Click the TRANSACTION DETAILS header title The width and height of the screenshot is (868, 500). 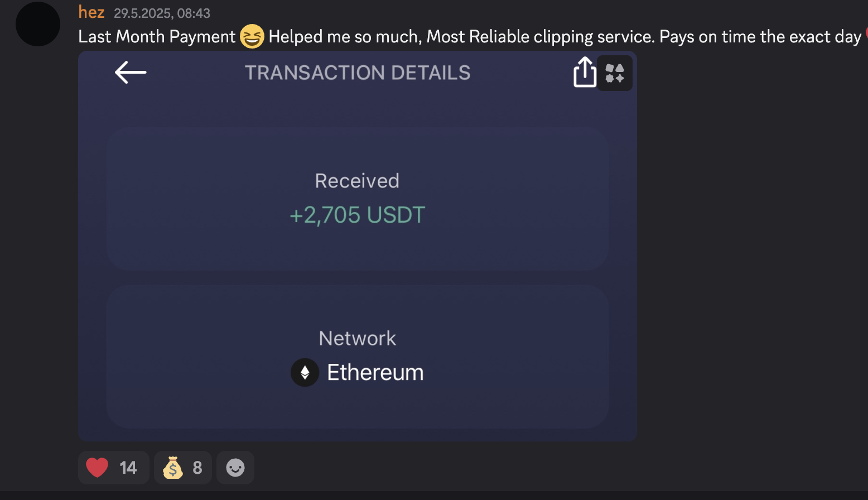(358, 73)
